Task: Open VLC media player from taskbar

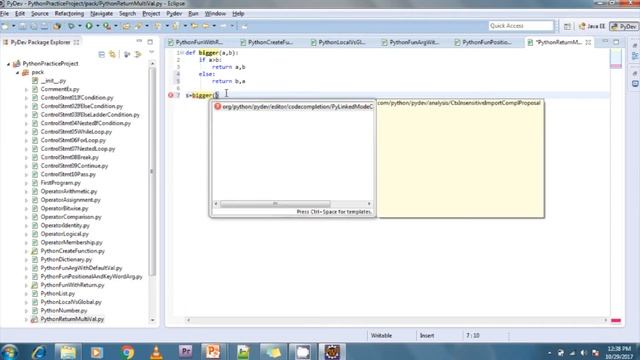Action: click(156, 352)
